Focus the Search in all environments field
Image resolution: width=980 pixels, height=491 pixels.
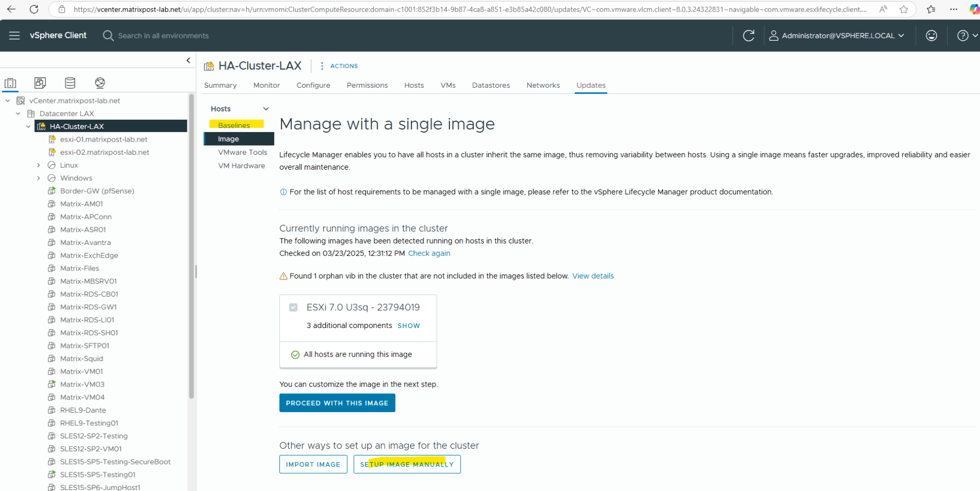coord(163,36)
